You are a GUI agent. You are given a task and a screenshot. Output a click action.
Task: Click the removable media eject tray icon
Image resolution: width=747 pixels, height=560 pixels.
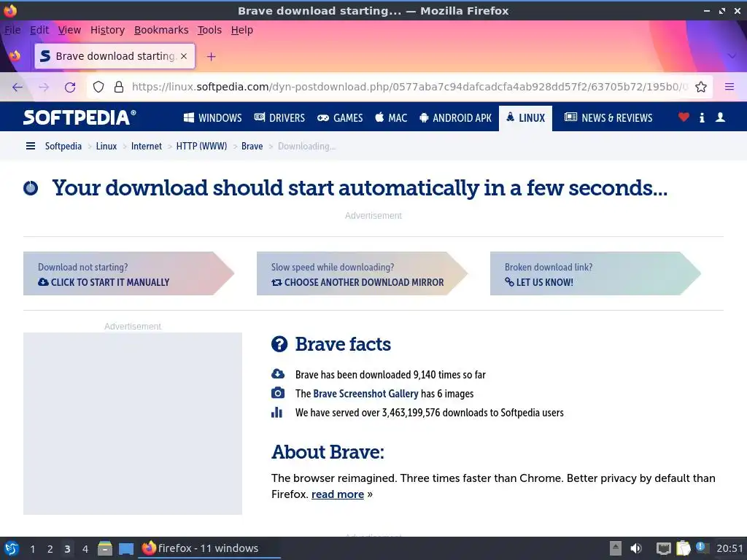tap(616, 548)
